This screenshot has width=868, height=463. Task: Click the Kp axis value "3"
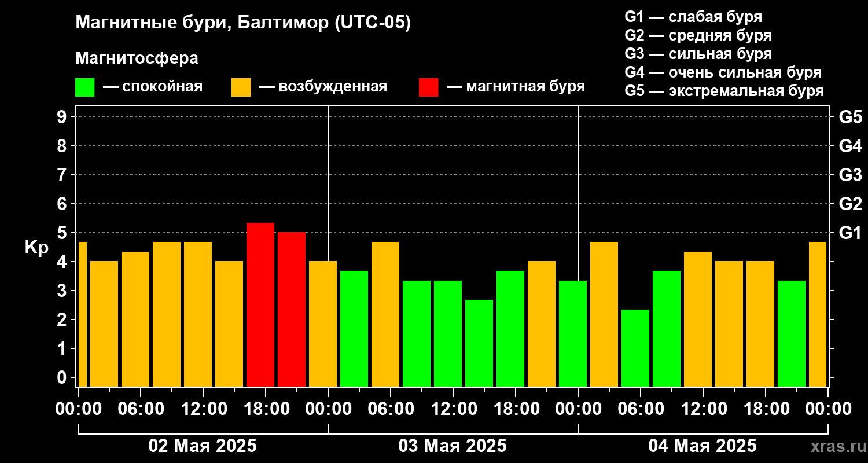tap(63, 291)
